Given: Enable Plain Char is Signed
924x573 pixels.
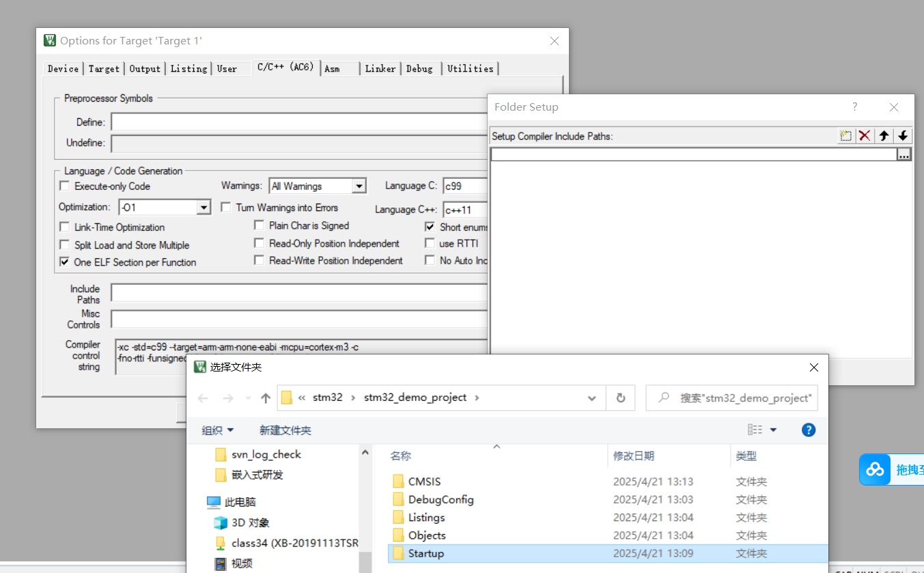Looking at the screenshot, I should click(260, 225).
